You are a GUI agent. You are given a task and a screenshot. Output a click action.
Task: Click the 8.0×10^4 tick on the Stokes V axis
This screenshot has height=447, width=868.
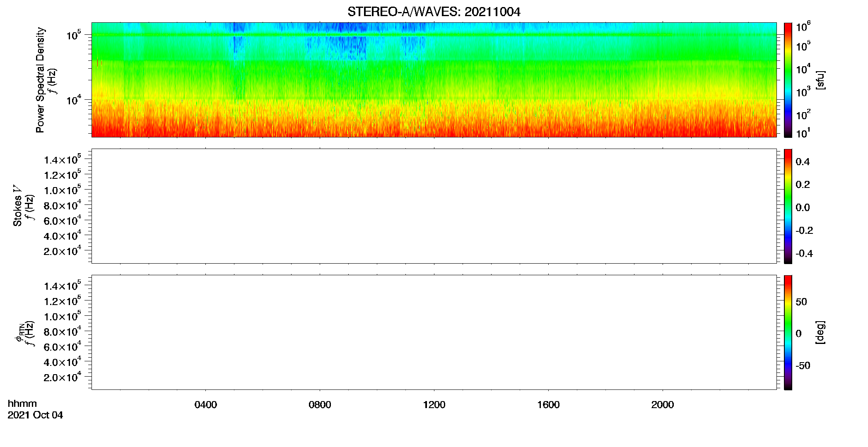[x=62, y=205]
